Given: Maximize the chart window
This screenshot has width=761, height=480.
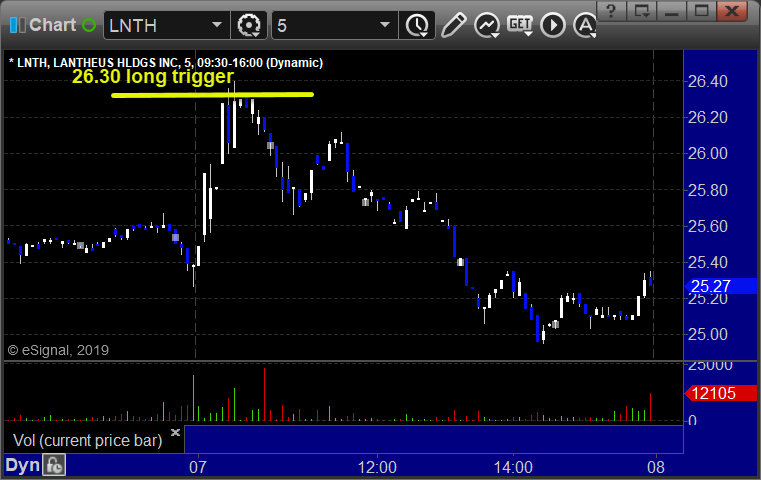Looking at the screenshot, I should (x=701, y=11).
